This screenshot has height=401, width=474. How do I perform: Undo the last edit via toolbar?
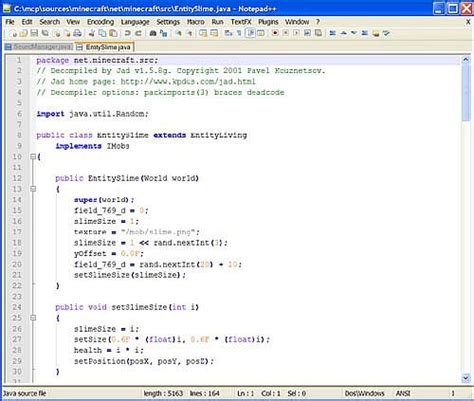pos(127,33)
